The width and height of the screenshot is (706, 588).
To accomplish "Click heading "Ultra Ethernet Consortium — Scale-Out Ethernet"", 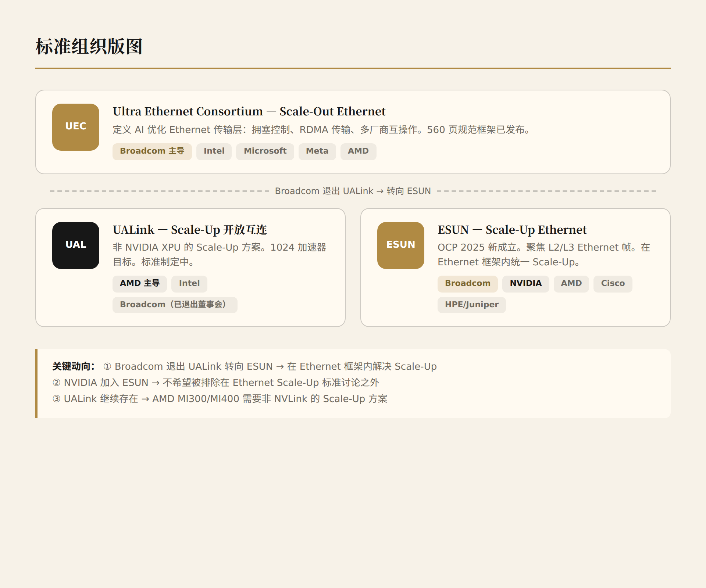I will pos(249,111).
